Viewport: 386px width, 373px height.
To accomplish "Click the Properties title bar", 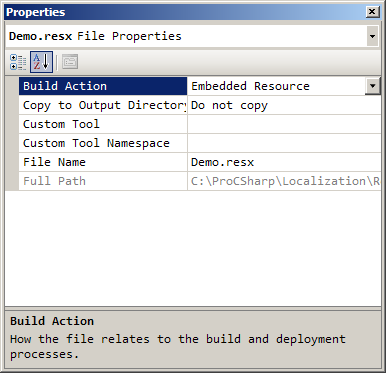I will [185, 12].
